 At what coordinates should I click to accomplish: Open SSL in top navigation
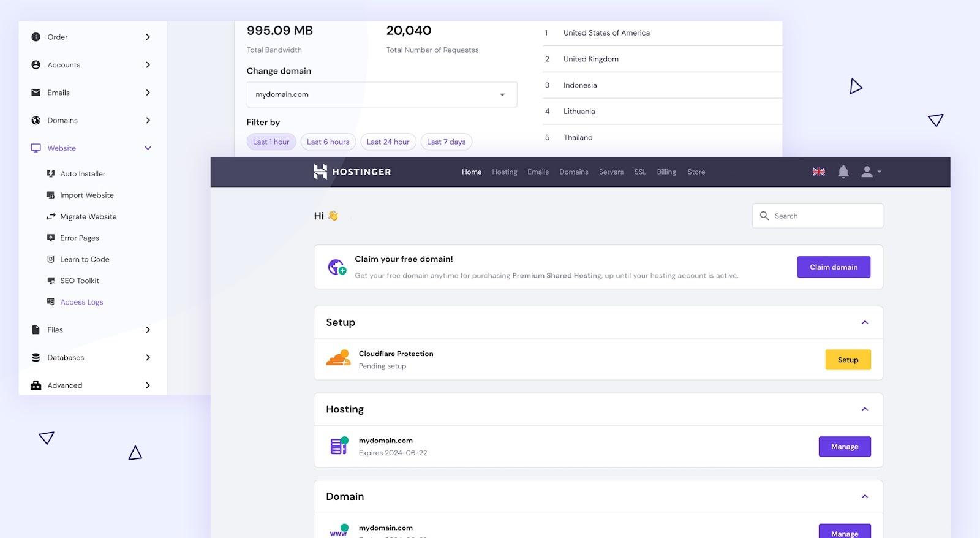[x=640, y=172]
